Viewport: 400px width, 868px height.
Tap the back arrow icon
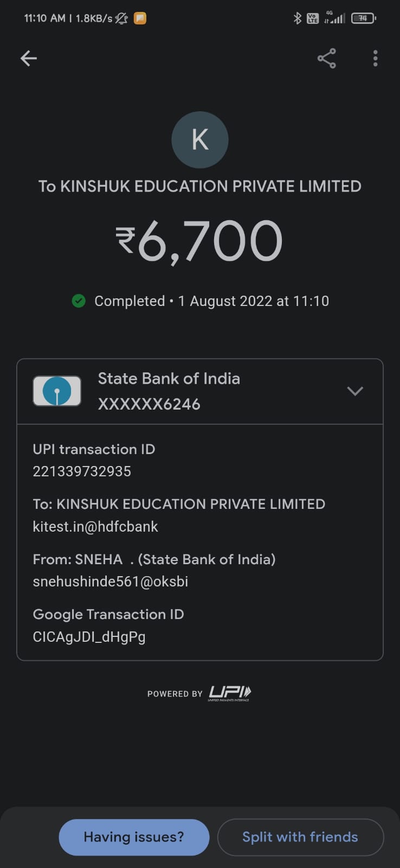(x=29, y=58)
